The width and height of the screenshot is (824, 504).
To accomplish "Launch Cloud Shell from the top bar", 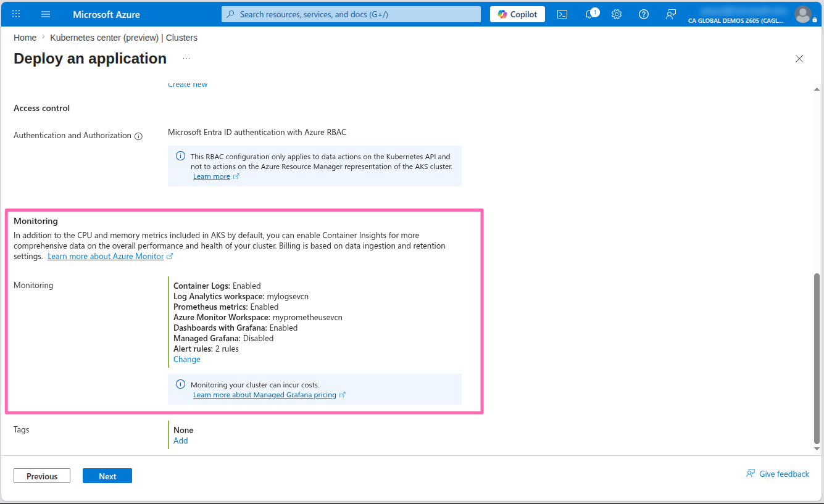I will click(x=562, y=14).
